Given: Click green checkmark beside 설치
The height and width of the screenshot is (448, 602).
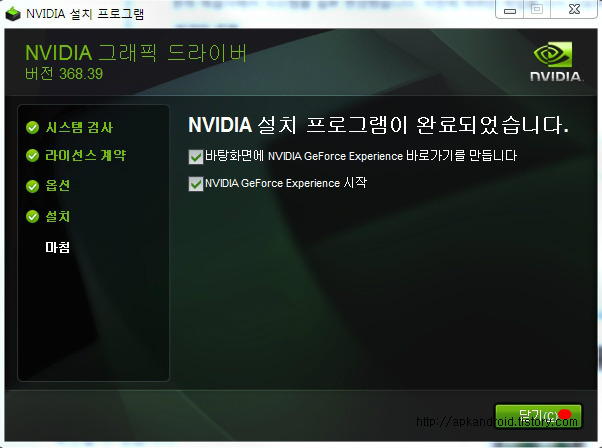Looking at the screenshot, I should coord(32,217).
